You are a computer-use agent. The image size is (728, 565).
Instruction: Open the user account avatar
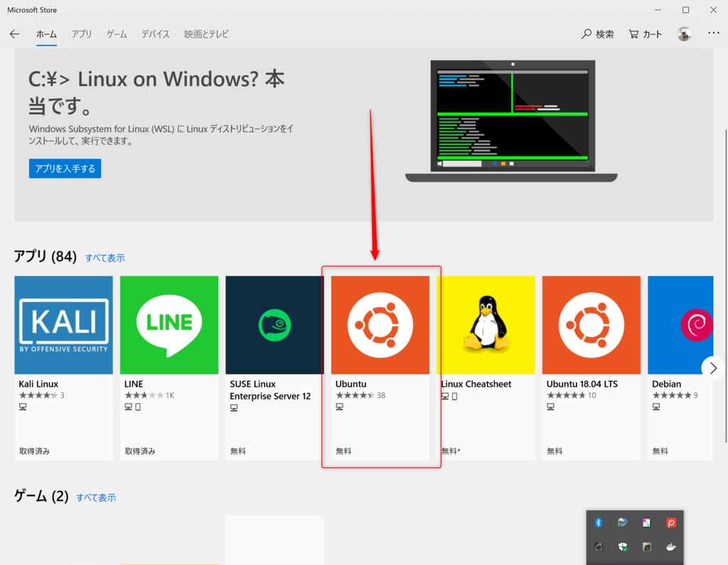(684, 34)
